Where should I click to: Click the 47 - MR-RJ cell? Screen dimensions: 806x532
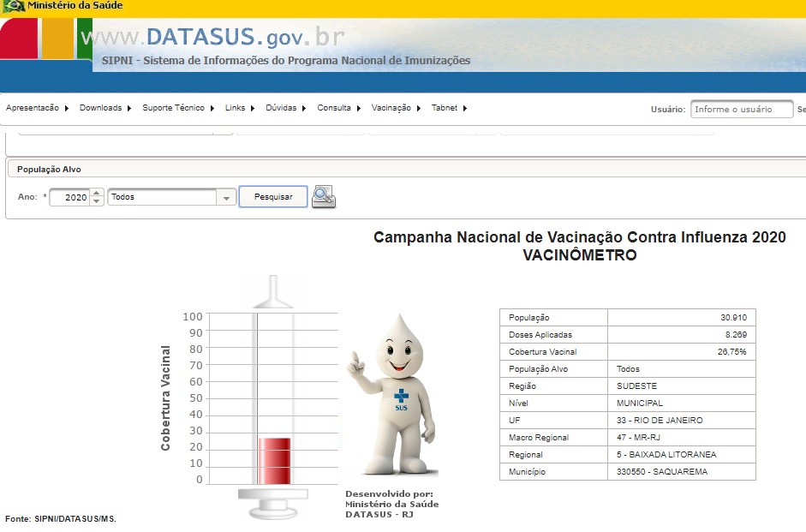(681, 438)
